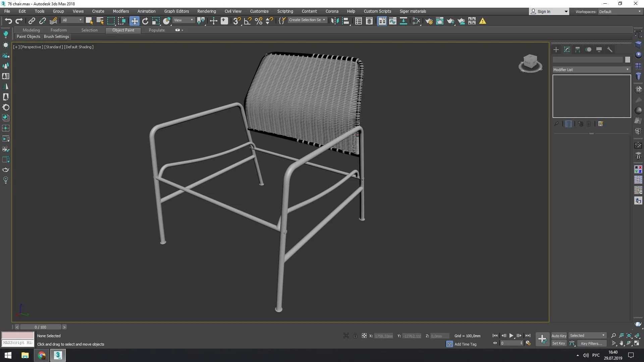Click Paint Objects panel button
Viewport: 644px width, 362px height.
click(x=29, y=37)
